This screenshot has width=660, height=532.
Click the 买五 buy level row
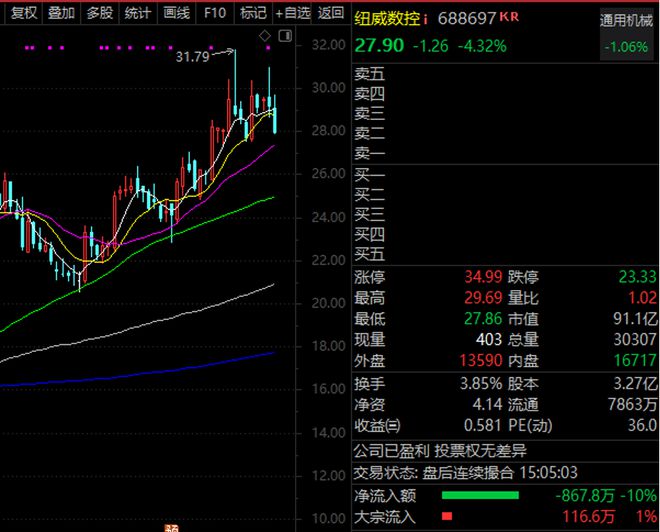[x=504, y=254]
